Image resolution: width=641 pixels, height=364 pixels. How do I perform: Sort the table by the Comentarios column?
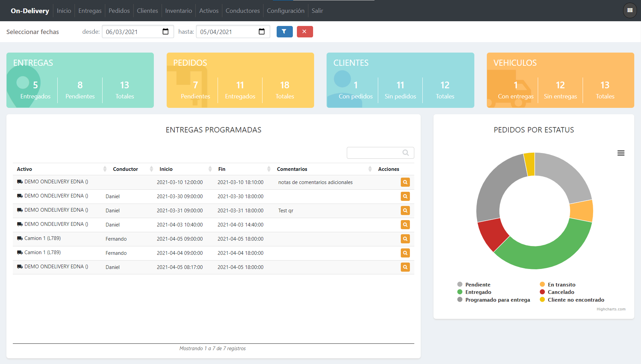coord(323,169)
